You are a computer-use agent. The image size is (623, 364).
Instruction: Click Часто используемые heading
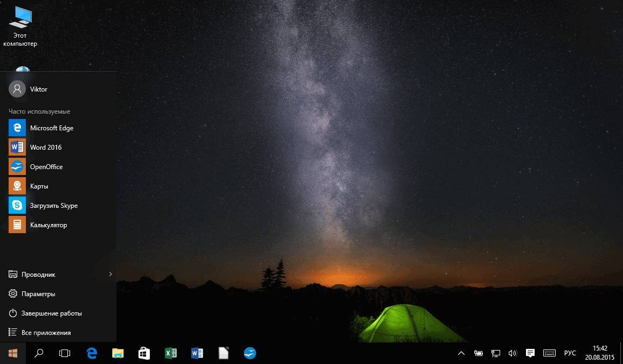[39, 111]
